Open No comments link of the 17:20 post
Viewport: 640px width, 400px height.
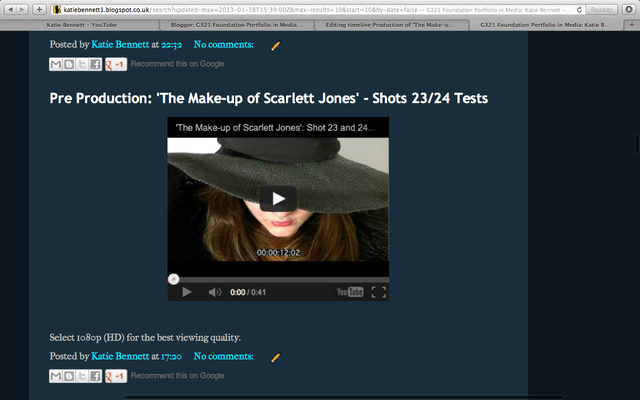pyautogui.click(x=223, y=356)
